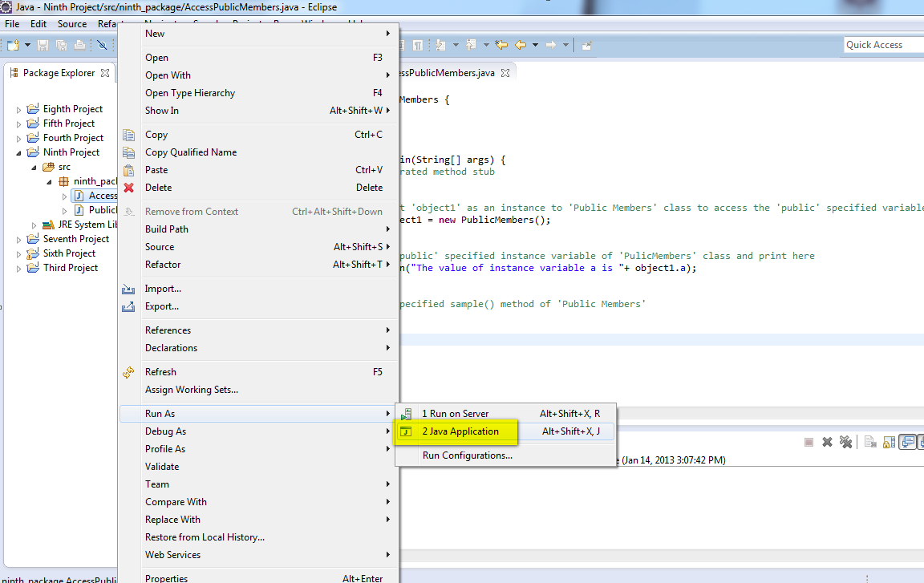Focus the Quick Access search field
The height and width of the screenshot is (583, 924).
884,45
